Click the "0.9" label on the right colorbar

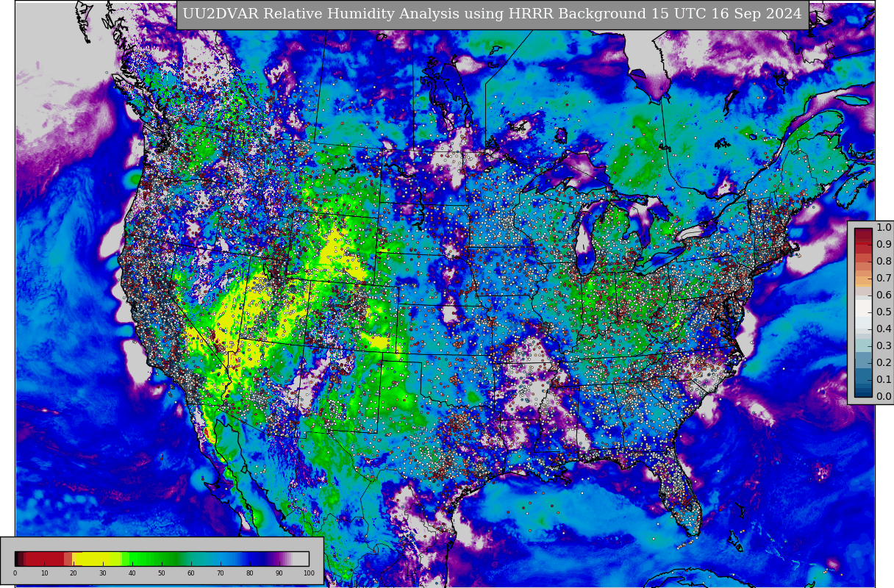point(884,244)
